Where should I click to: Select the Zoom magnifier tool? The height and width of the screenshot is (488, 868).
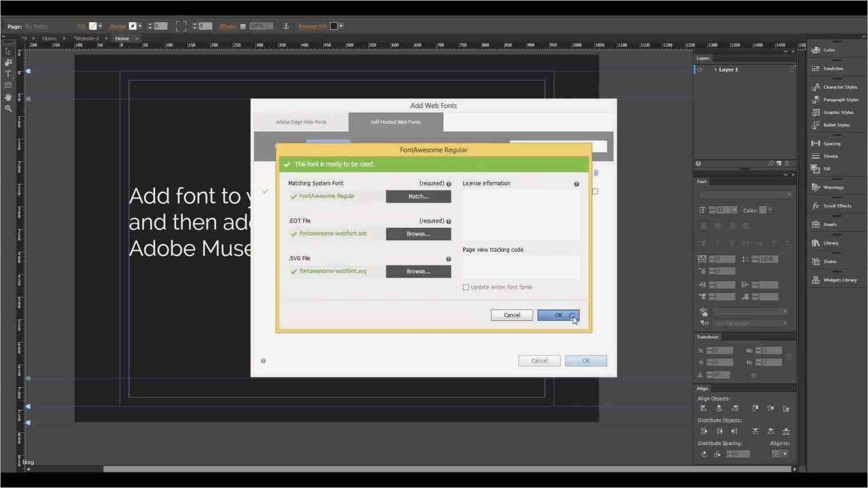pos(8,108)
